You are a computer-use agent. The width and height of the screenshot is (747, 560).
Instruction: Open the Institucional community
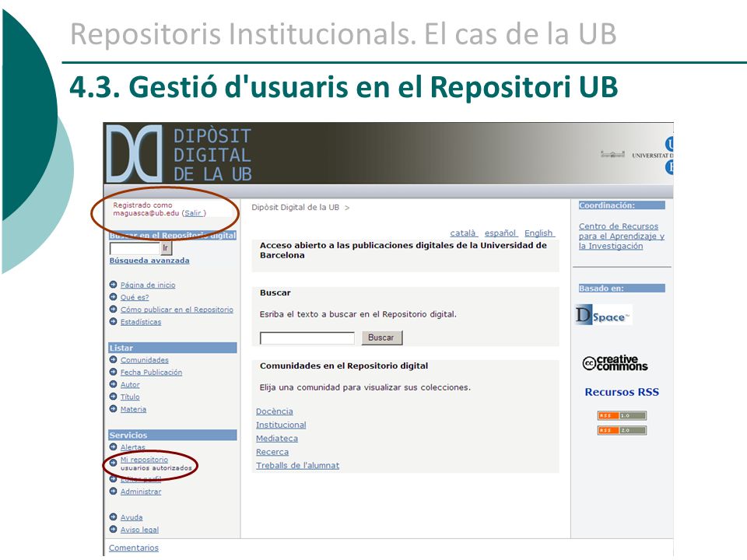click(x=281, y=425)
